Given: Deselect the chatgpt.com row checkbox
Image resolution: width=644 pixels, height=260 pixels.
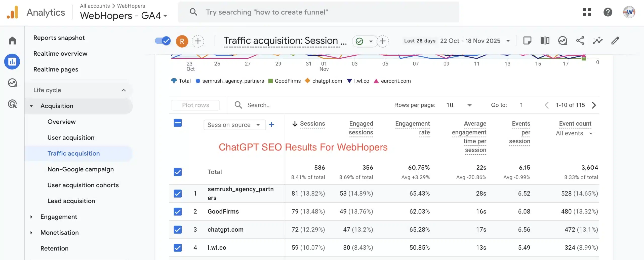Looking at the screenshot, I should (x=178, y=230).
